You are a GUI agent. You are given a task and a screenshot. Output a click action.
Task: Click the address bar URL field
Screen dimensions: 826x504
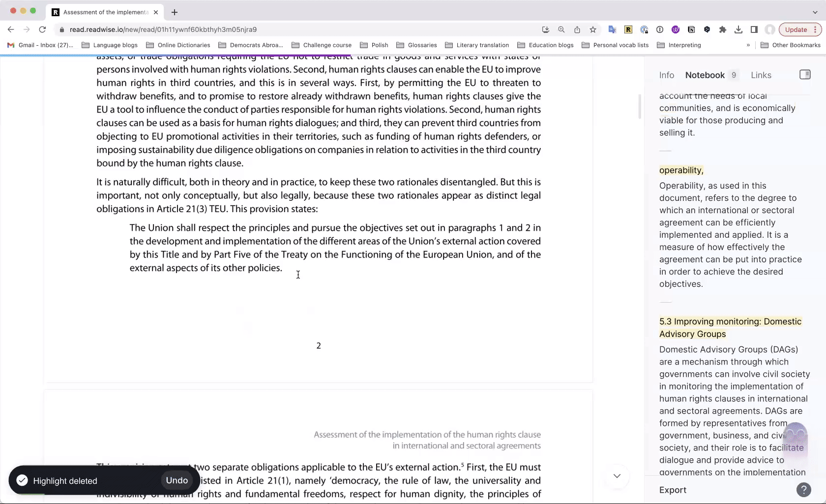point(295,29)
